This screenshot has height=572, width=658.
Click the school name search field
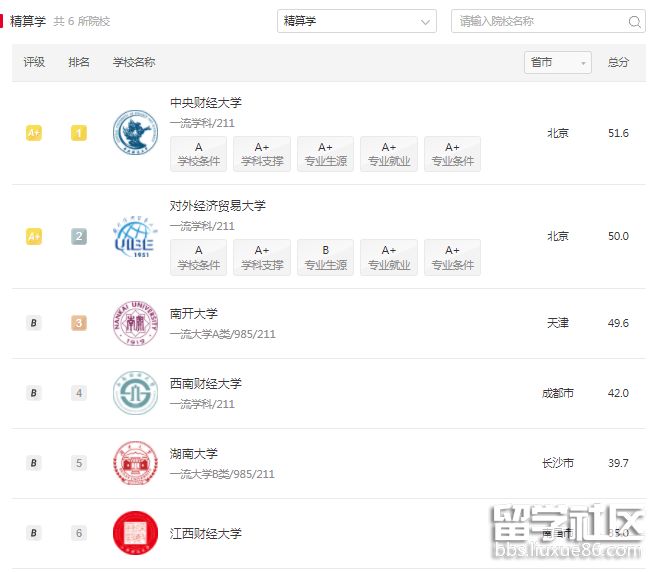(x=548, y=21)
